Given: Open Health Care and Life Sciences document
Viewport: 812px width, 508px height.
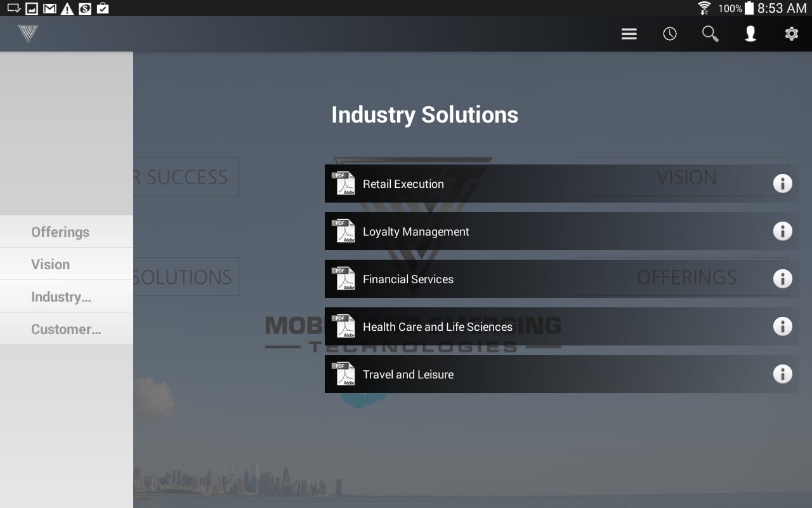Looking at the screenshot, I should (x=561, y=326).
